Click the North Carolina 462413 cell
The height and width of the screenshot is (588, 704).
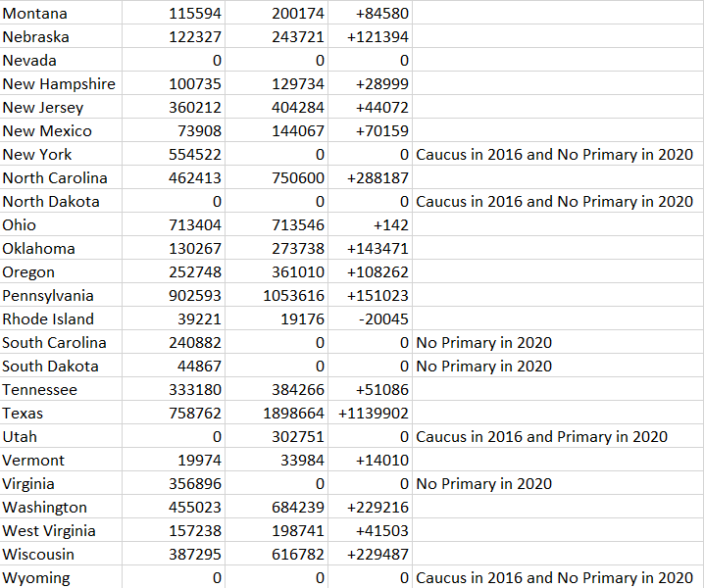174,177
